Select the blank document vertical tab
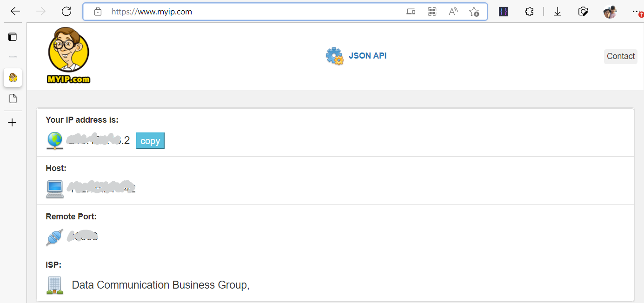Image resolution: width=644 pixels, height=303 pixels. [13, 99]
